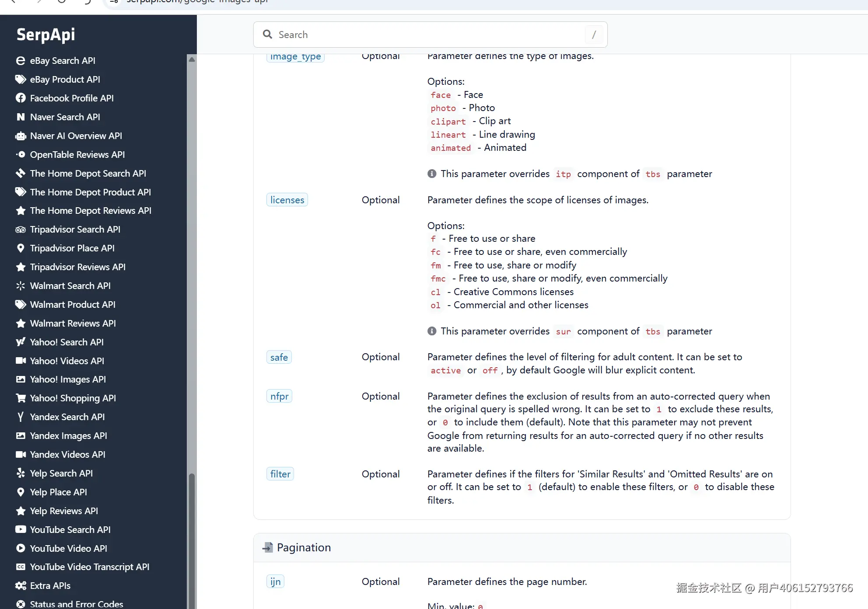The image size is (868, 609).
Task: Click the Yahoo! Videos camera icon
Action: coord(21,361)
